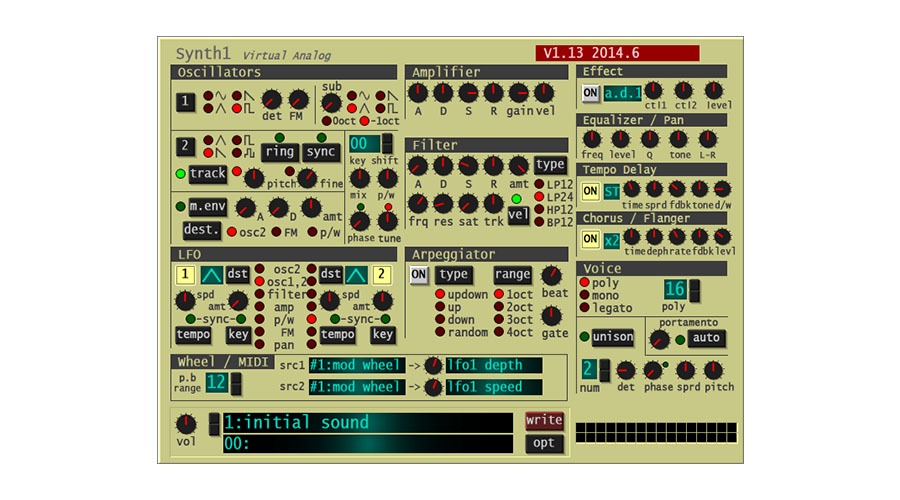Screen dimensions: 900x500
Task: Click LFO 2 triangle waveform icon
Action: tap(356, 275)
